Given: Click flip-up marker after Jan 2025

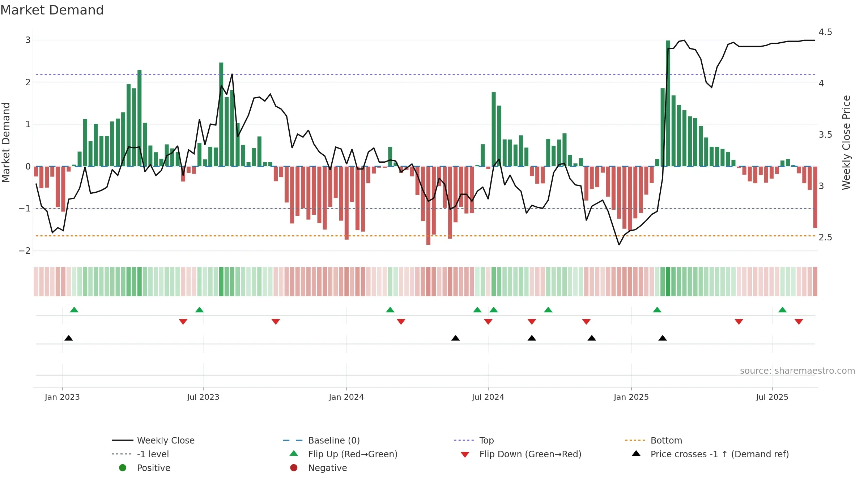Looking at the screenshot, I should click(x=657, y=310).
